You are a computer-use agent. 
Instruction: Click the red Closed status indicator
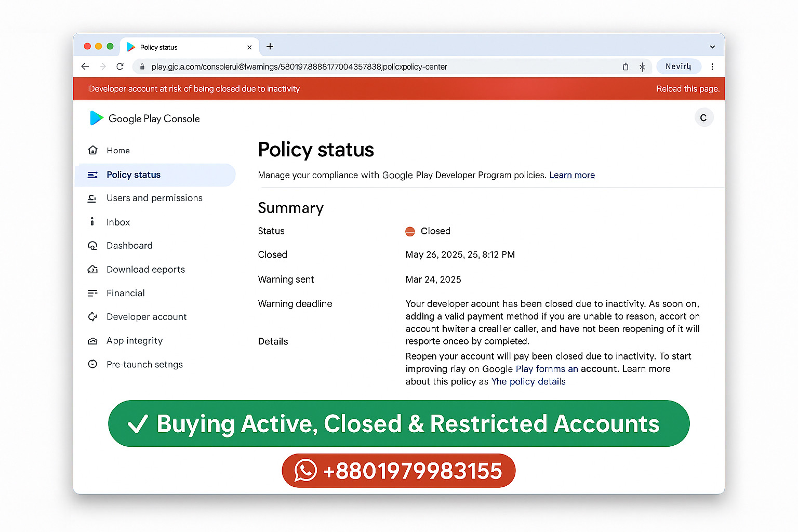(410, 232)
